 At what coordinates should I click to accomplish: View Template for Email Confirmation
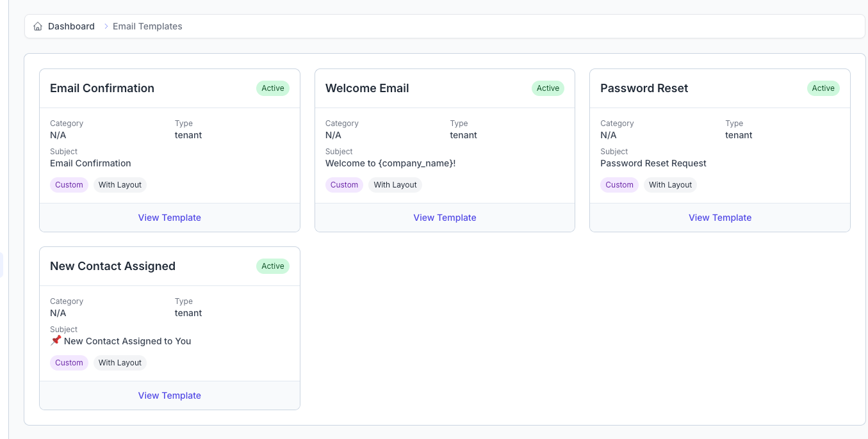tap(169, 218)
